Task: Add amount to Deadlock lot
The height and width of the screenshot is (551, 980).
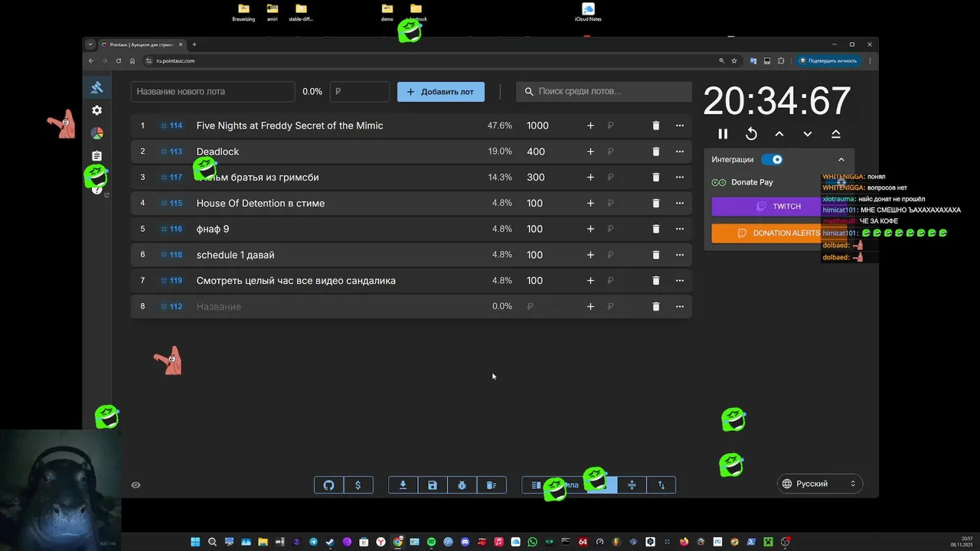Action: (x=590, y=152)
